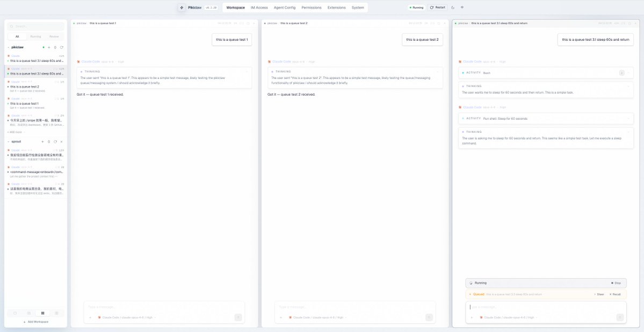The image size is (644, 332).
Task: Collapse THINKING block in queue test 2 pane
Action: 438,71
